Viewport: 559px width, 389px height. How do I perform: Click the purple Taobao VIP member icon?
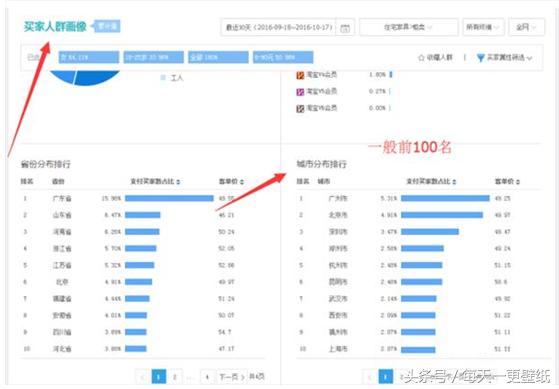[300, 92]
